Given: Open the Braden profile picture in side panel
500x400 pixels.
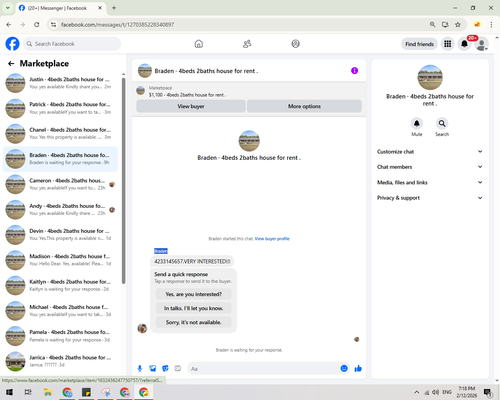Looking at the screenshot, I should (x=430, y=77).
